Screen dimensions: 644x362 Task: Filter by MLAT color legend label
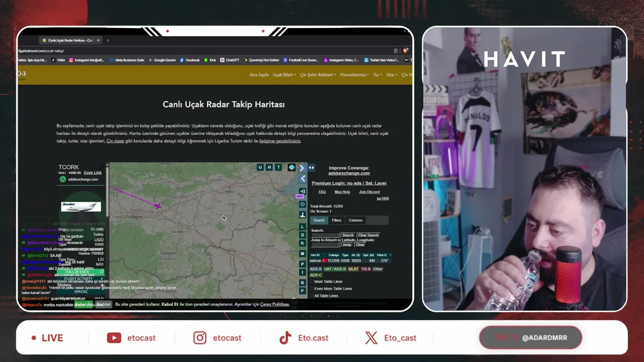point(353,269)
